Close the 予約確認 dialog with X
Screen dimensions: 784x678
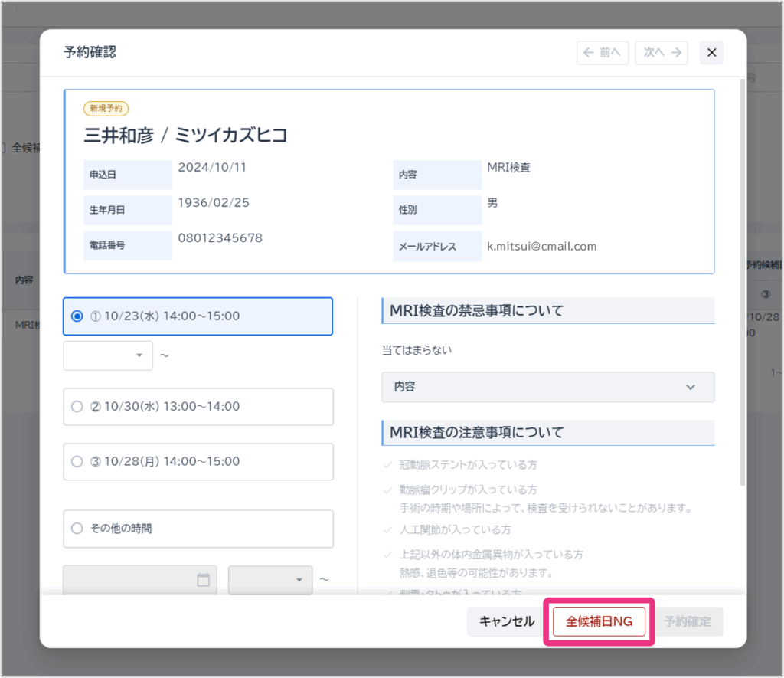pyautogui.click(x=711, y=53)
